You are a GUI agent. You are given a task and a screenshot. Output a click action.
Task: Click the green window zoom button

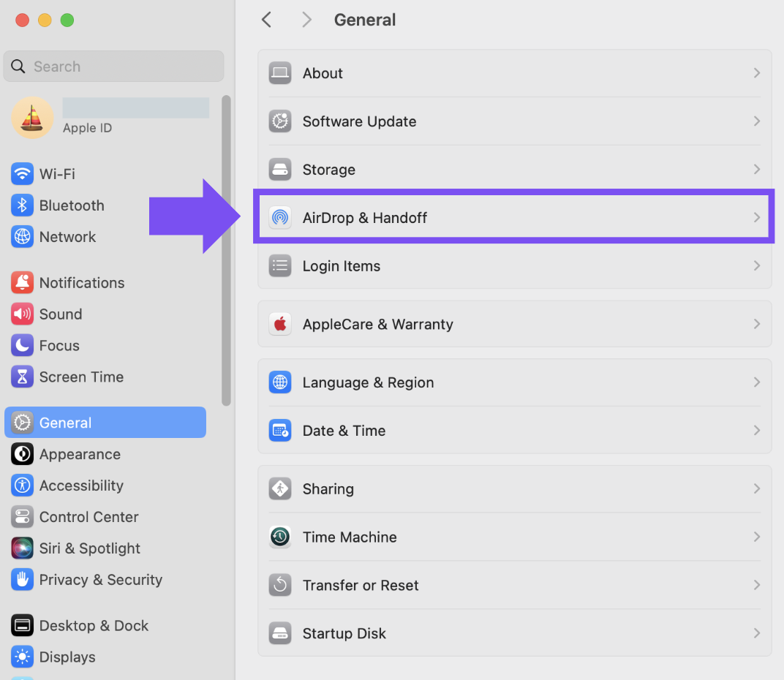click(67, 20)
